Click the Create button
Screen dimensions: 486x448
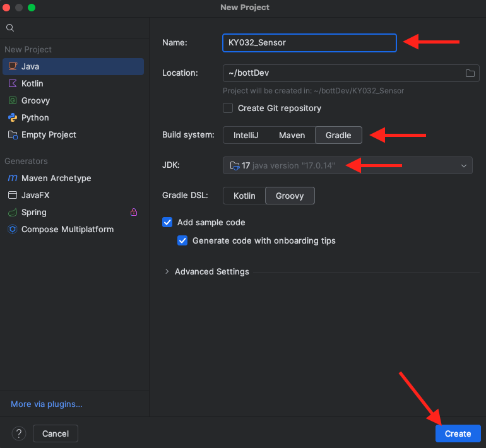tap(458, 433)
